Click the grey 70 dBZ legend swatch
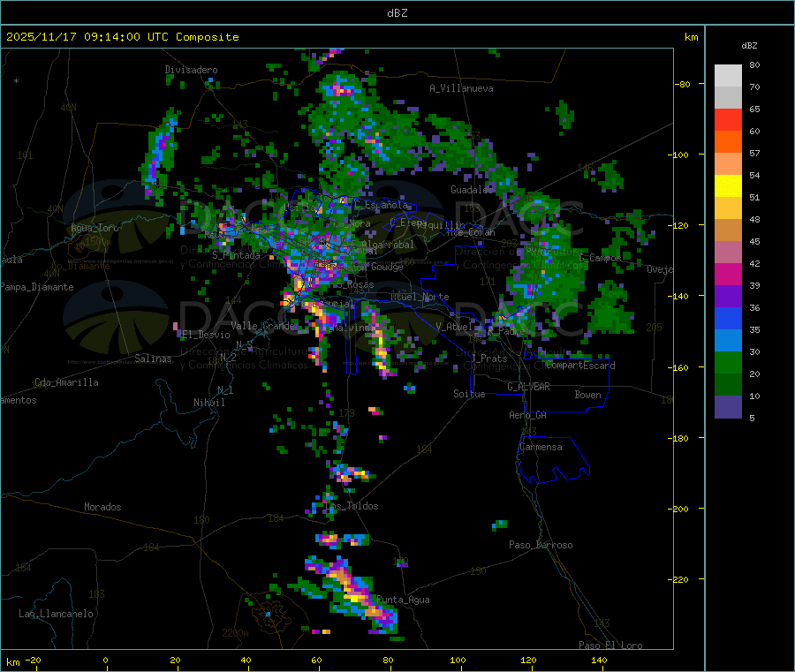Screen dimensions: 795x672 point(728,97)
